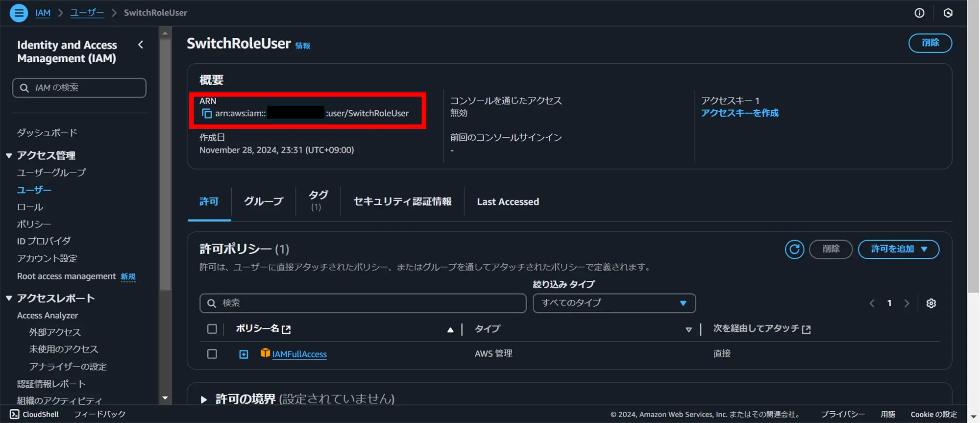Click the IAMFullAccess policy box icon

[265, 353]
